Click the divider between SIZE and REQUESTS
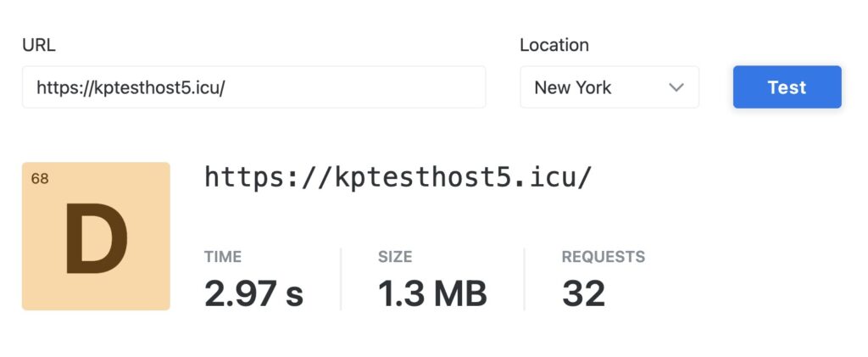The height and width of the screenshot is (357, 868). (x=524, y=279)
